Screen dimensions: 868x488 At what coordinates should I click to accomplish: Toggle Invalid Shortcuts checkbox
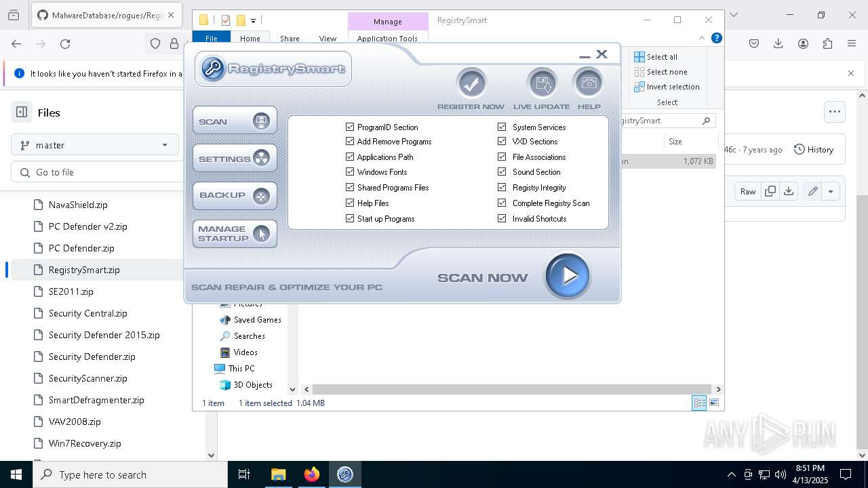(502, 218)
